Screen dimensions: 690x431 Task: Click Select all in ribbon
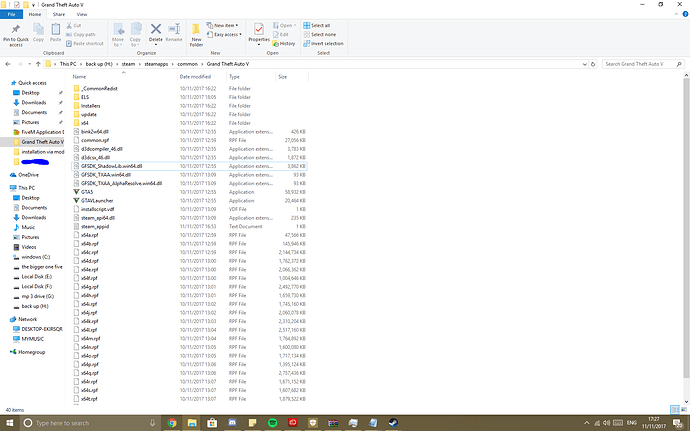(316, 26)
